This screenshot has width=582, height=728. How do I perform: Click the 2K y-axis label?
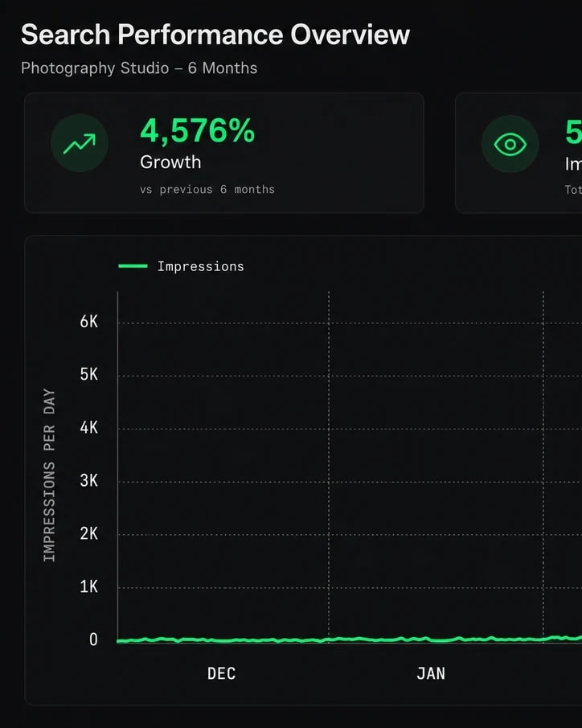click(89, 533)
